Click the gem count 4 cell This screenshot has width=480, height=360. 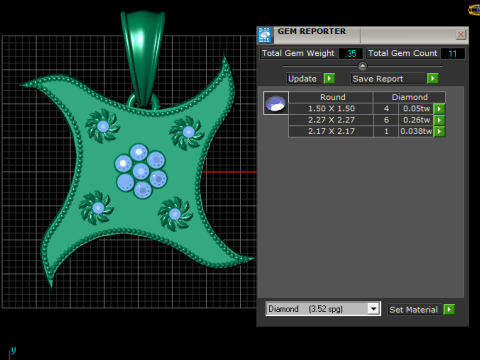coord(386,109)
